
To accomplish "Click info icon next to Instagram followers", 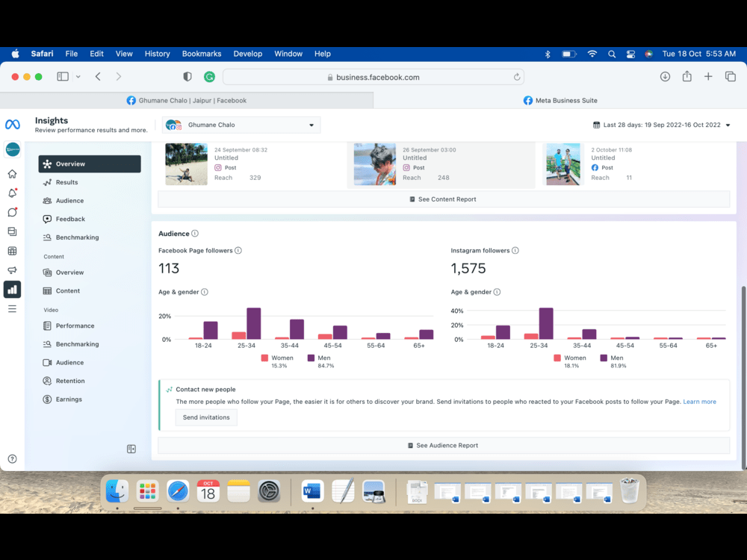I will click(x=515, y=250).
